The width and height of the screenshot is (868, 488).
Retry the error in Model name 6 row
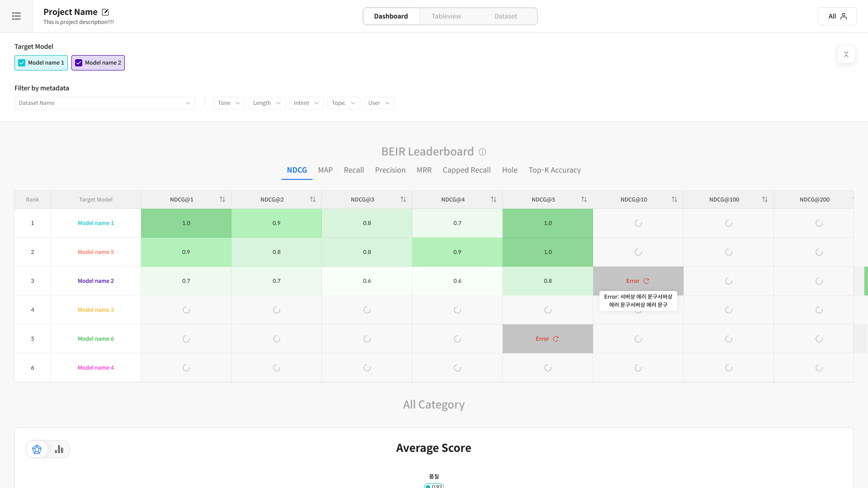pos(556,339)
